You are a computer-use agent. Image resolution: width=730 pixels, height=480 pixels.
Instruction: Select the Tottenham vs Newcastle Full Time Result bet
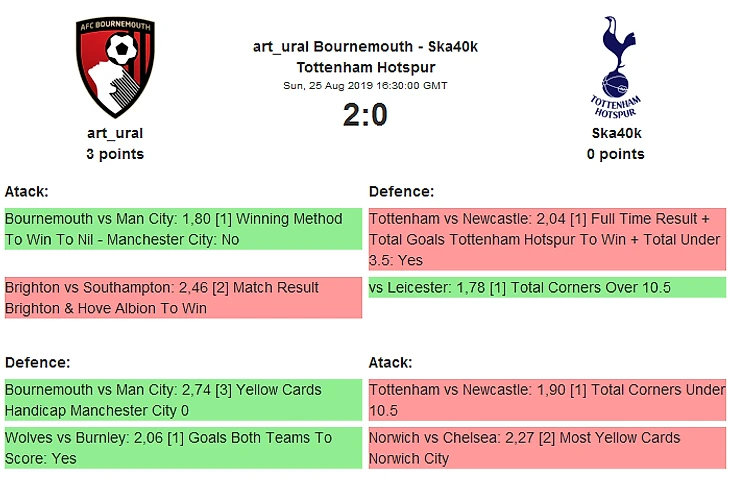point(547,239)
